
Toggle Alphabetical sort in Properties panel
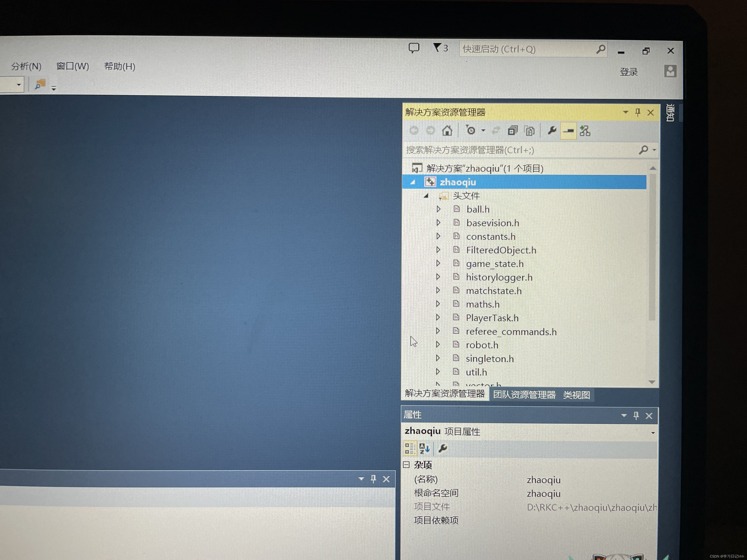[x=424, y=448]
